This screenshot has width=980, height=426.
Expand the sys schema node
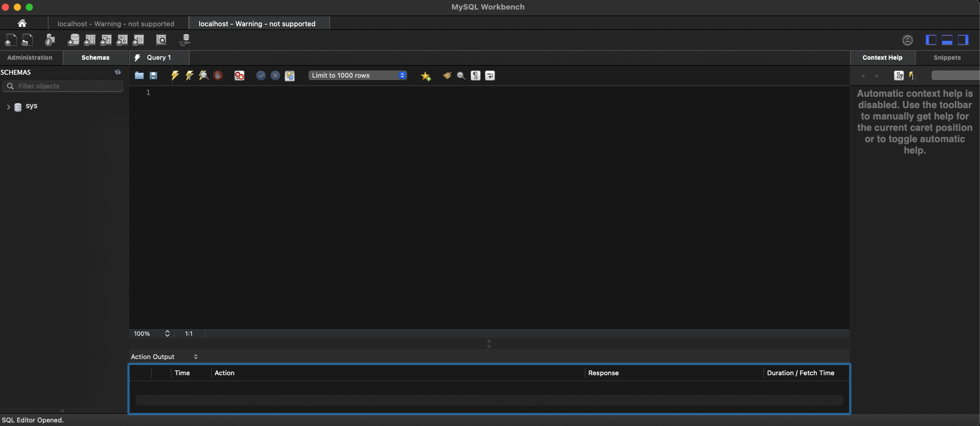click(x=8, y=107)
